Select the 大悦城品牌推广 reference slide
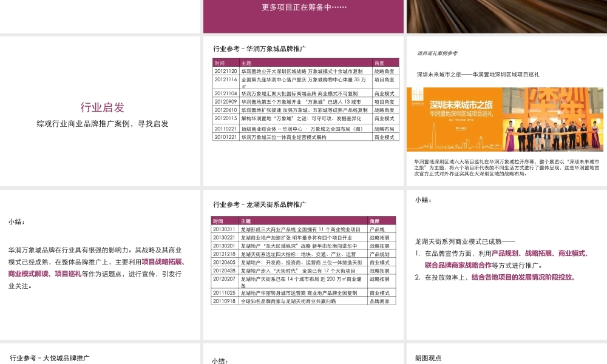This screenshot has width=607, height=364. tap(100, 354)
